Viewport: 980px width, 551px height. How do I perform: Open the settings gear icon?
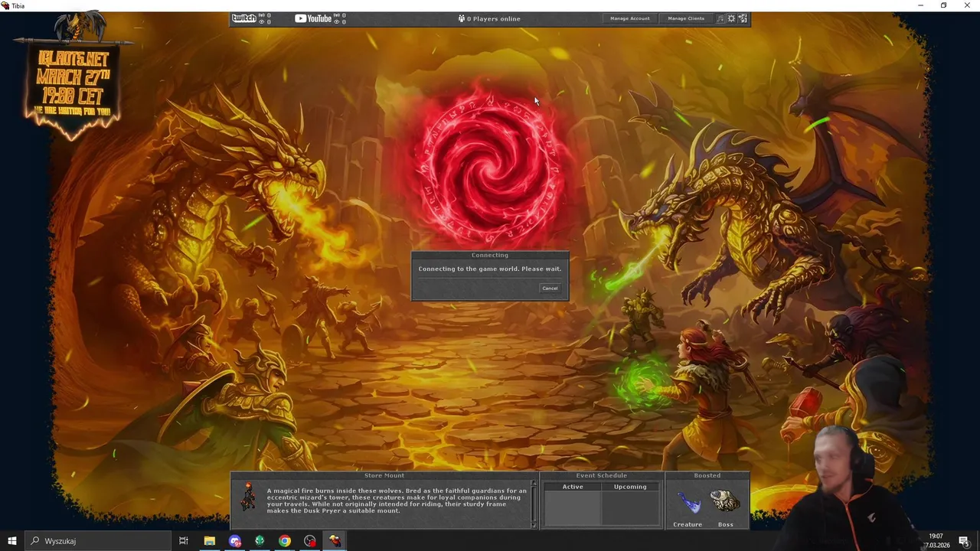pos(731,18)
